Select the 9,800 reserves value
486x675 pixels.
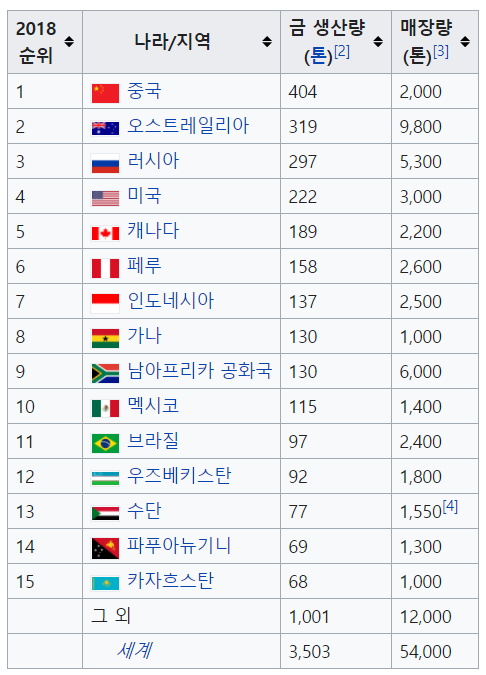pos(421,127)
